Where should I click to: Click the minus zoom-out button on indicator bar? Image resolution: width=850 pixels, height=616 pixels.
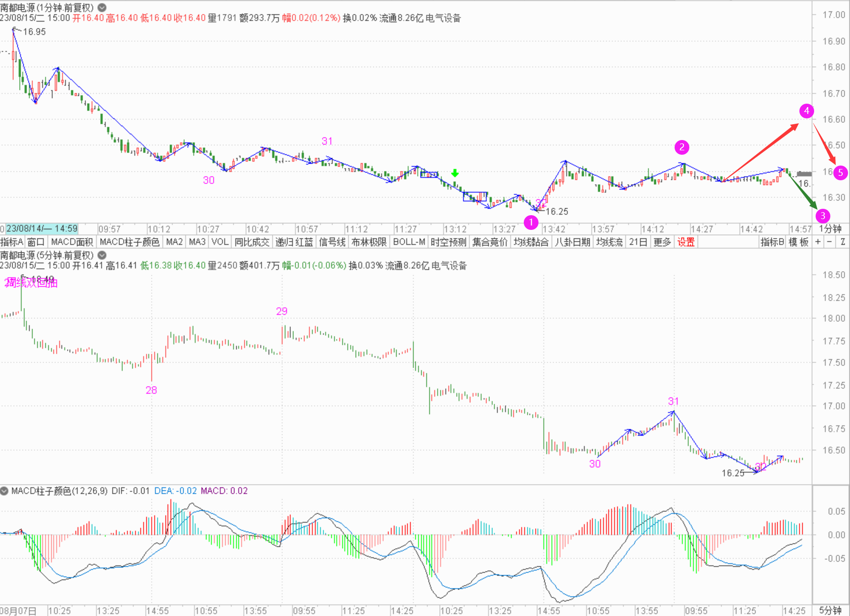tap(829, 242)
